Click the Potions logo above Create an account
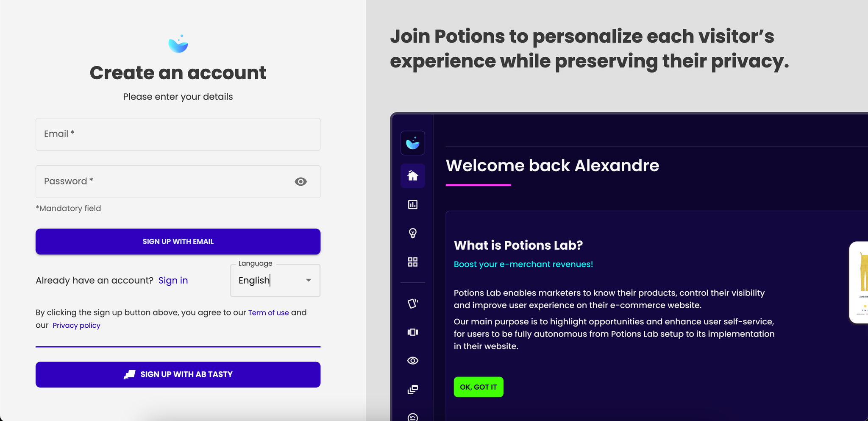868x421 pixels. (178, 44)
